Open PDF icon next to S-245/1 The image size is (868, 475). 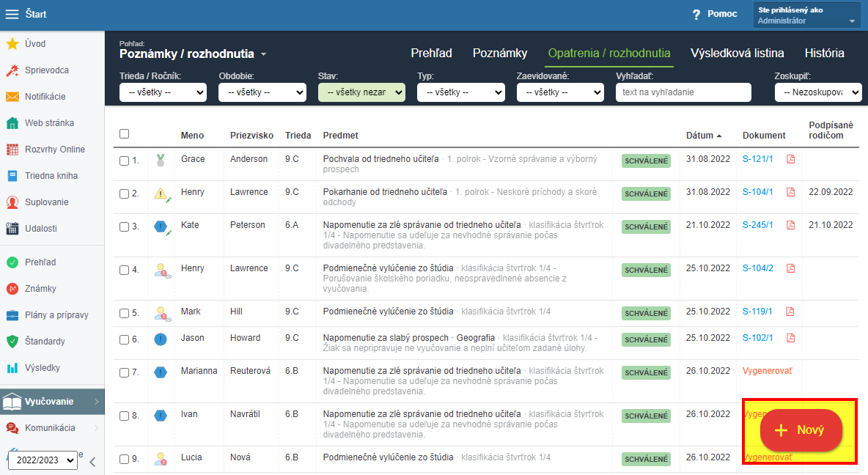pyautogui.click(x=790, y=225)
